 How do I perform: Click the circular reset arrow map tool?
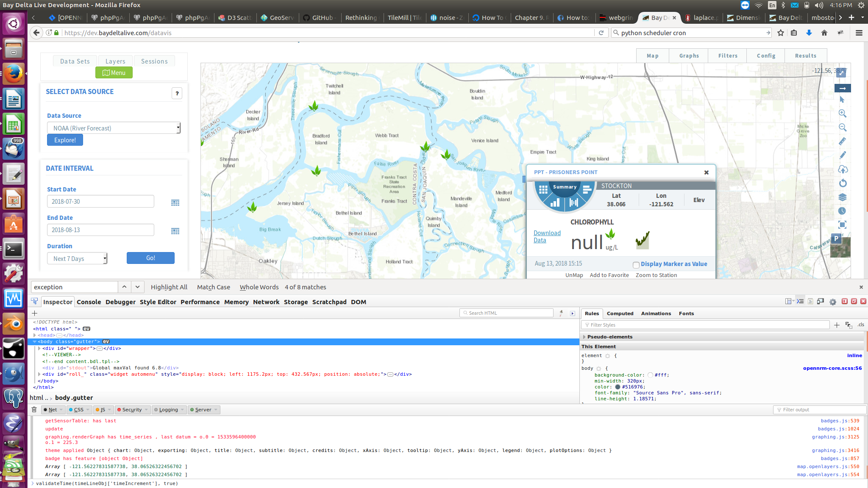tap(843, 183)
